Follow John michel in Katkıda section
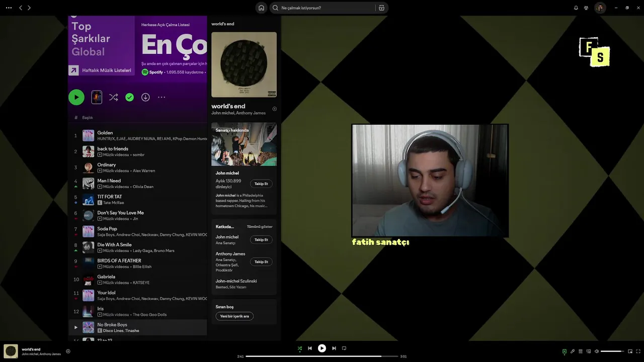This screenshot has width=644, height=362. (261, 240)
